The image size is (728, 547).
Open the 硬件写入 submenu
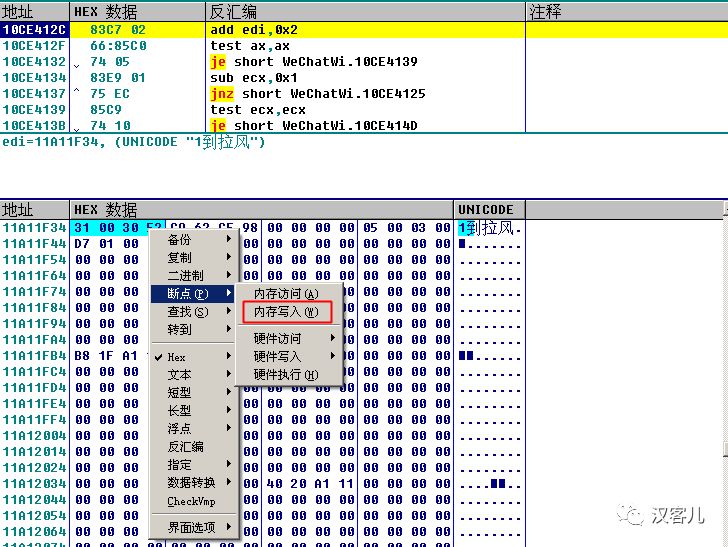click(x=289, y=356)
